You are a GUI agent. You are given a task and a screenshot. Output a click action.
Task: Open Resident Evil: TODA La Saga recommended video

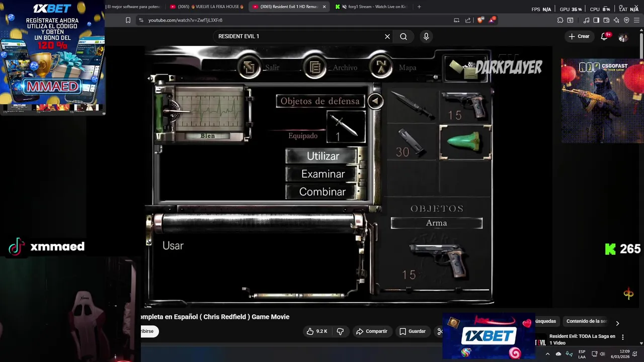pos(582,339)
